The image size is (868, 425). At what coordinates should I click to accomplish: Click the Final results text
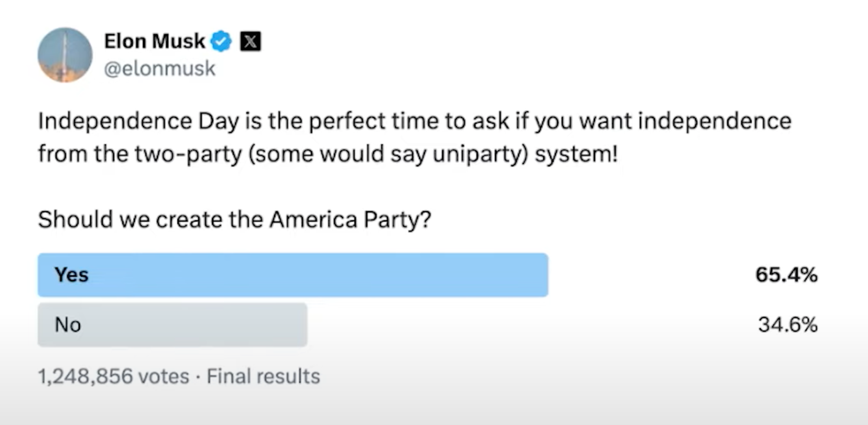263,376
